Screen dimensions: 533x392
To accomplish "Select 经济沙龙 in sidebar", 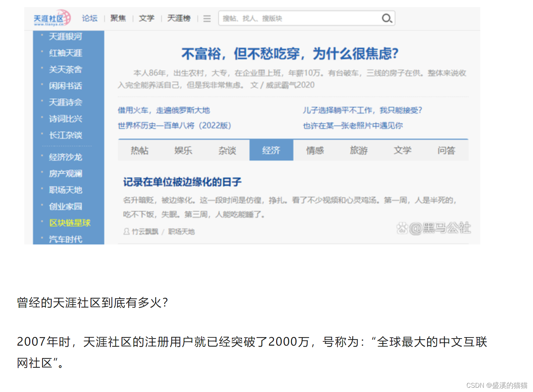I will tap(66, 157).
